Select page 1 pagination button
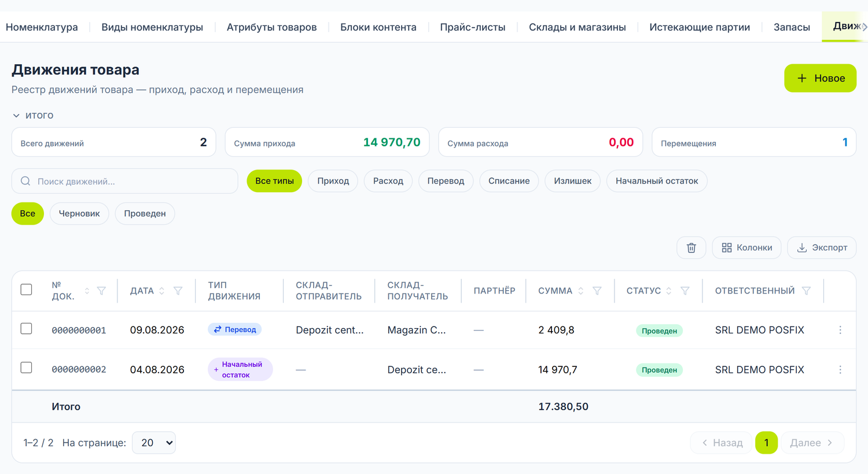The height and width of the screenshot is (474, 868). tap(766, 443)
